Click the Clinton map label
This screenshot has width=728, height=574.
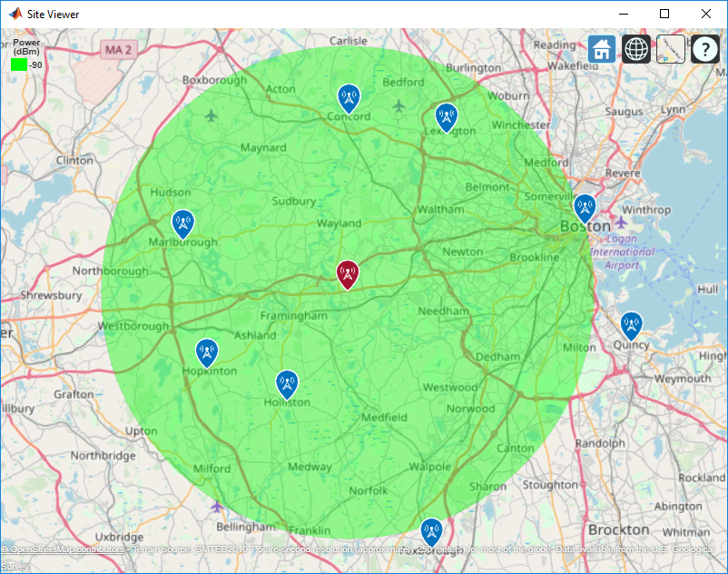[74, 160]
